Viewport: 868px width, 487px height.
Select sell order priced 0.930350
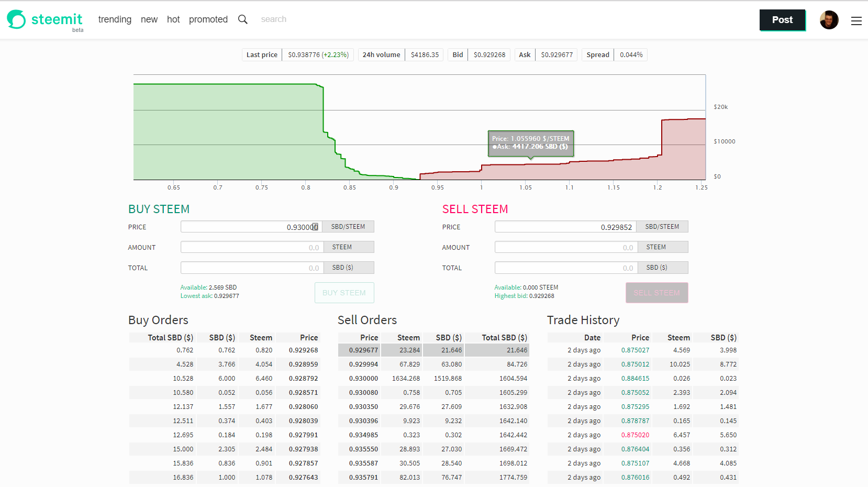click(433, 407)
